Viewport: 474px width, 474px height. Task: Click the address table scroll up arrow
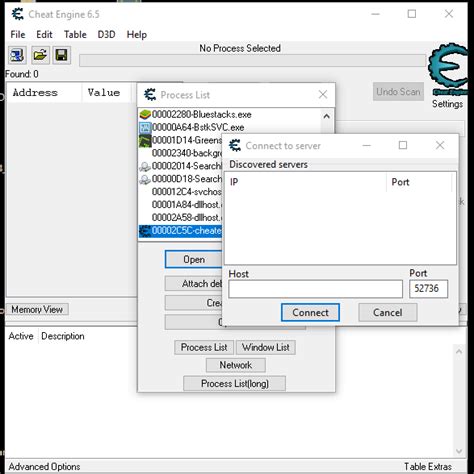coord(459,351)
